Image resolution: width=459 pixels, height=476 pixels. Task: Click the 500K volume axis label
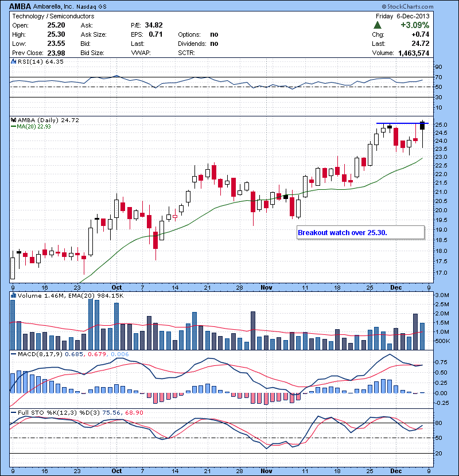click(x=442, y=341)
